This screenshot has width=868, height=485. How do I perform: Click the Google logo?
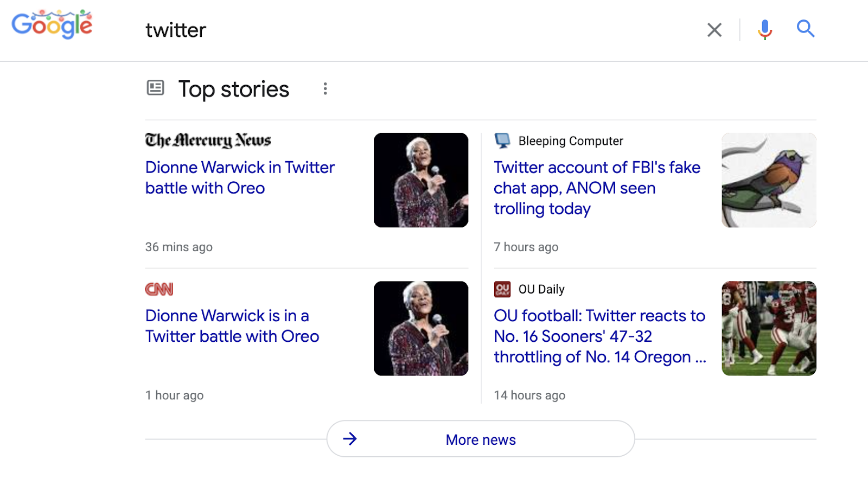[x=52, y=25]
